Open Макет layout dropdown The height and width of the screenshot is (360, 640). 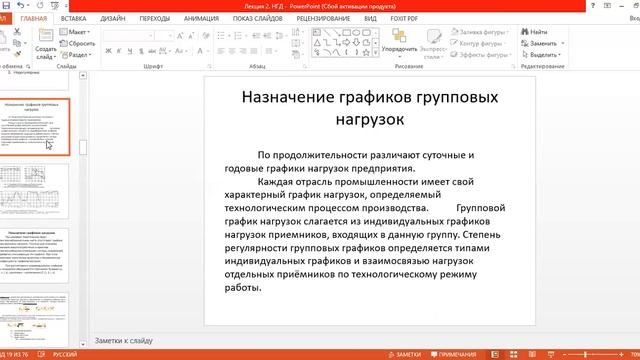pyautogui.click(x=75, y=31)
